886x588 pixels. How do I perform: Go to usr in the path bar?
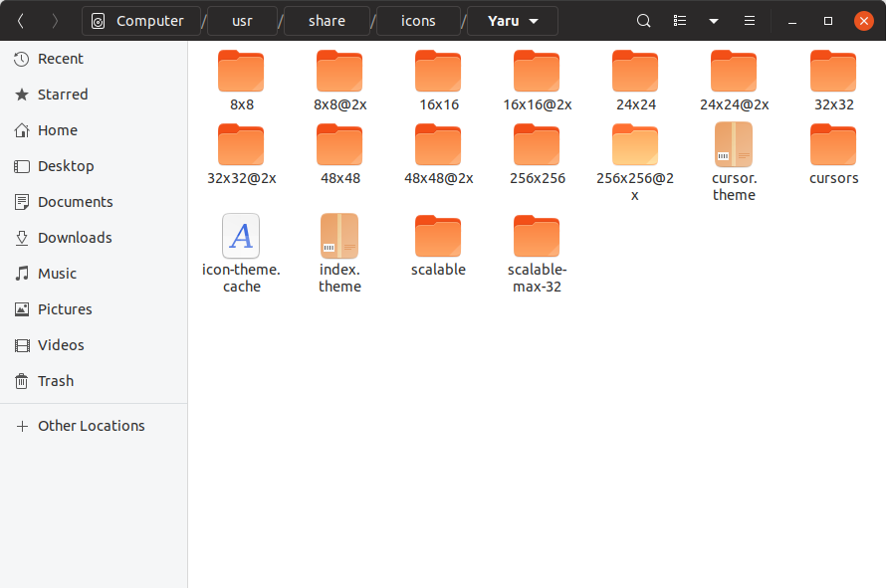point(242,21)
